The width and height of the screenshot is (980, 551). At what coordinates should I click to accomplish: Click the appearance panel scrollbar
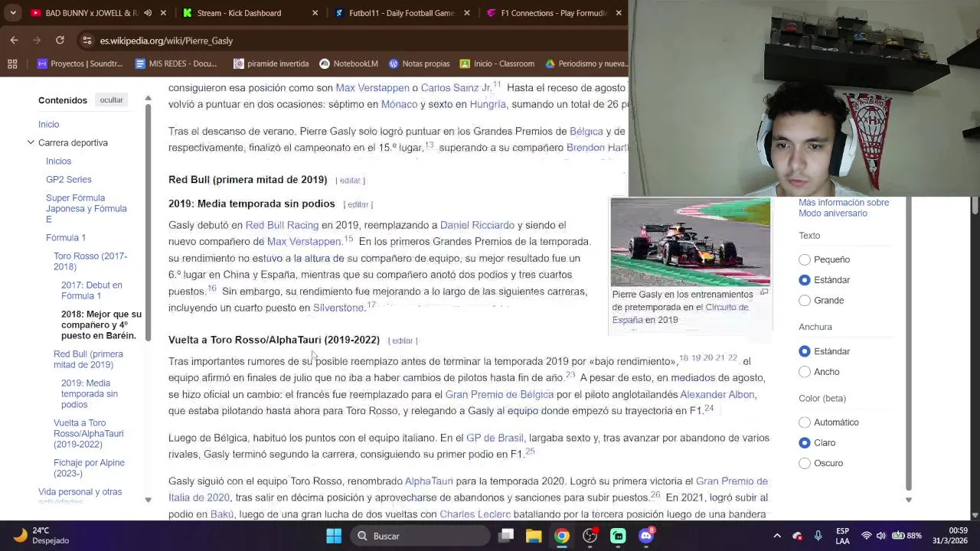click(x=908, y=344)
